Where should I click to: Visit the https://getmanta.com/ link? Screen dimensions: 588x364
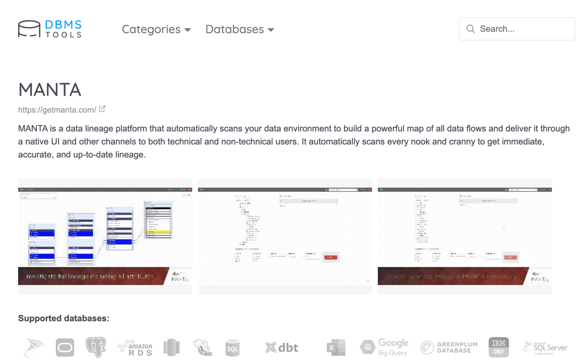tap(57, 109)
